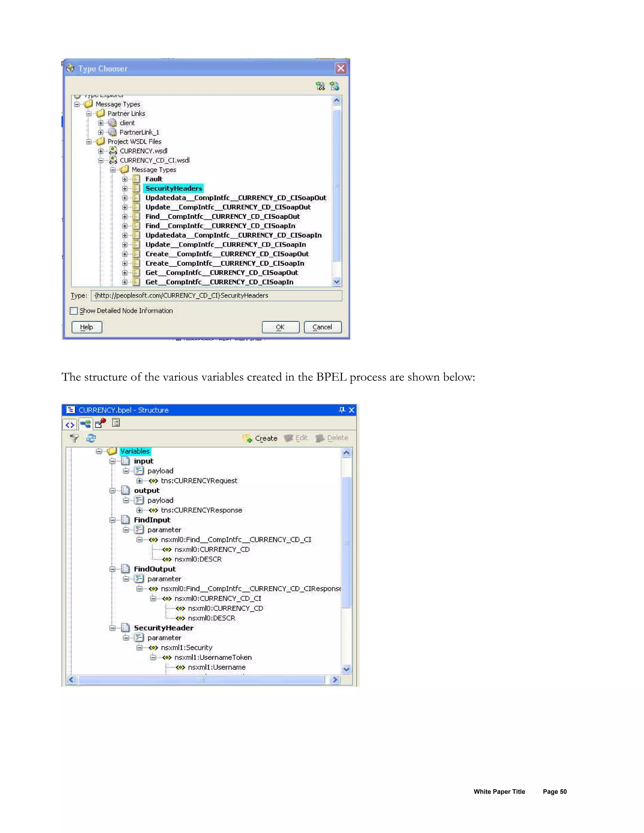Click the Project WSDL Files folder icon

(100, 141)
